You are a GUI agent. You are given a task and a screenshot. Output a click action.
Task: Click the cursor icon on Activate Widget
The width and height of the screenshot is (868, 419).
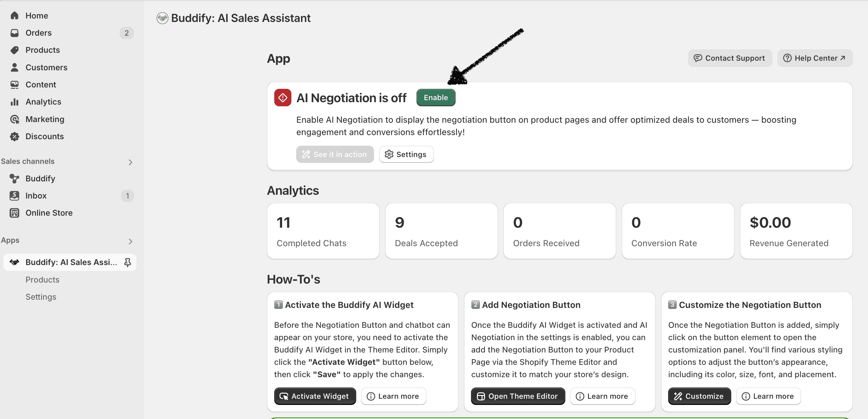coord(284,396)
